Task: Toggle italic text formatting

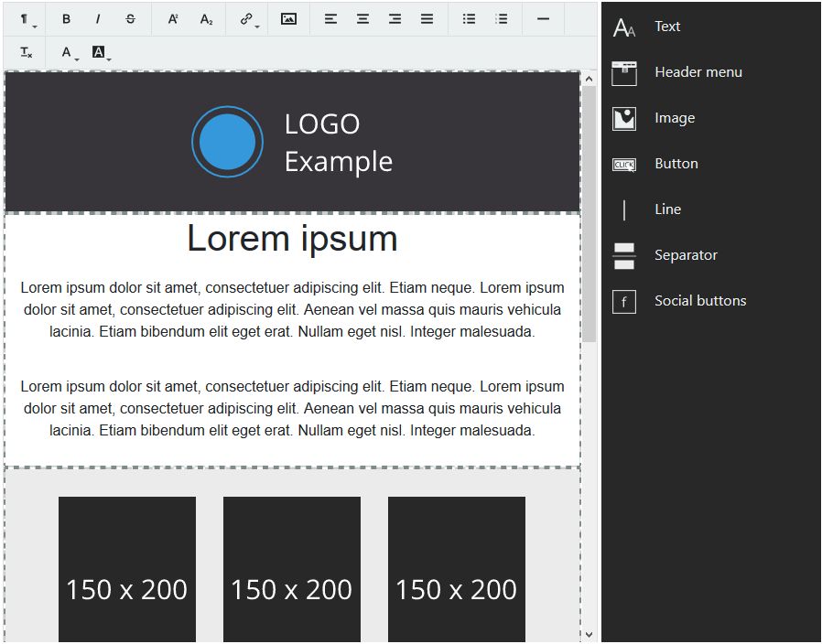Action: pos(98,19)
